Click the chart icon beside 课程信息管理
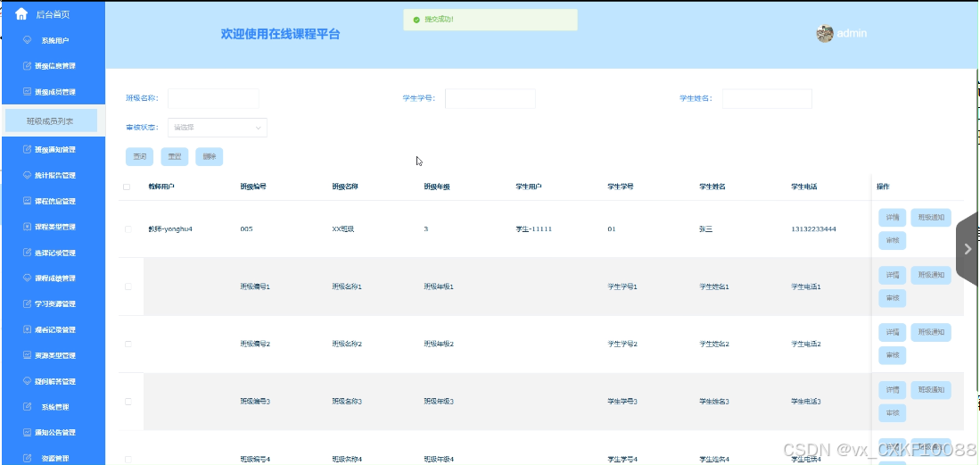Image resolution: width=980 pixels, height=465 pixels. pos(27,201)
